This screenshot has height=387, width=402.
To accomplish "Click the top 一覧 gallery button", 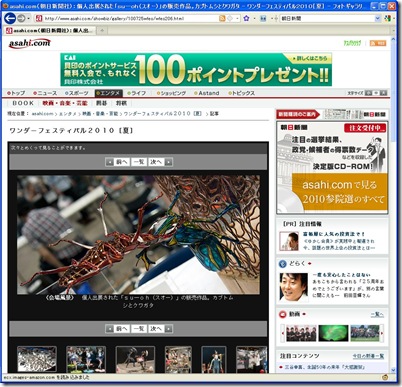I will click(139, 162).
